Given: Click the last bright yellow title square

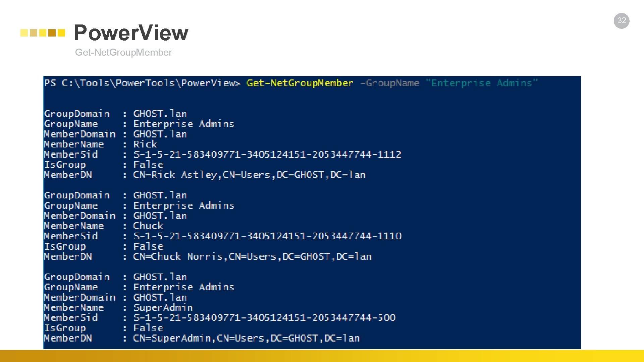Looking at the screenshot, I should 61,33.
